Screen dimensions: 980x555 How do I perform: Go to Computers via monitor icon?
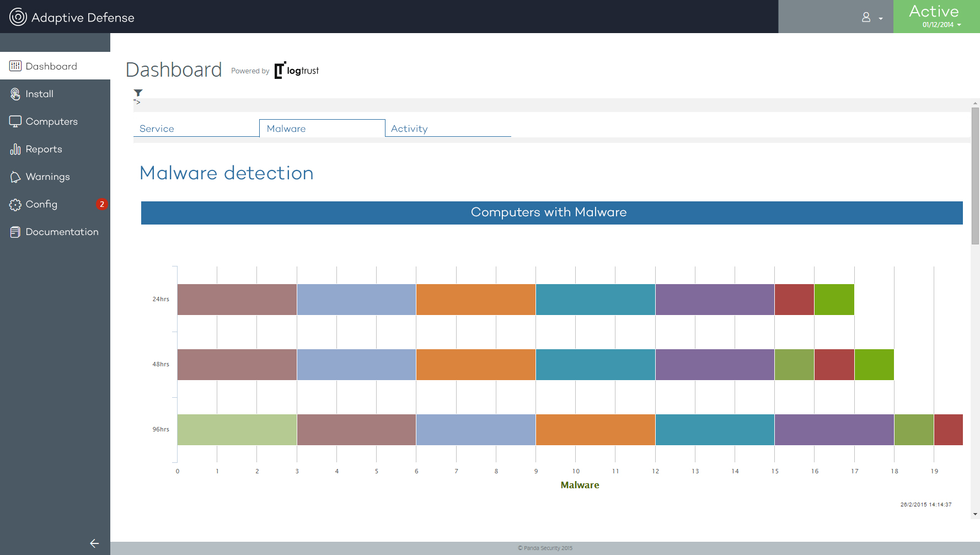tap(15, 121)
